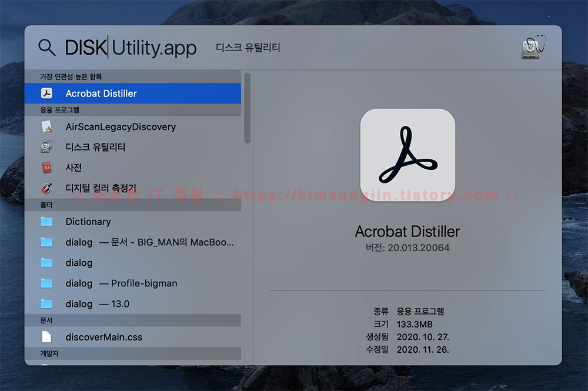Click the discoverMain.css document icon

47,337
